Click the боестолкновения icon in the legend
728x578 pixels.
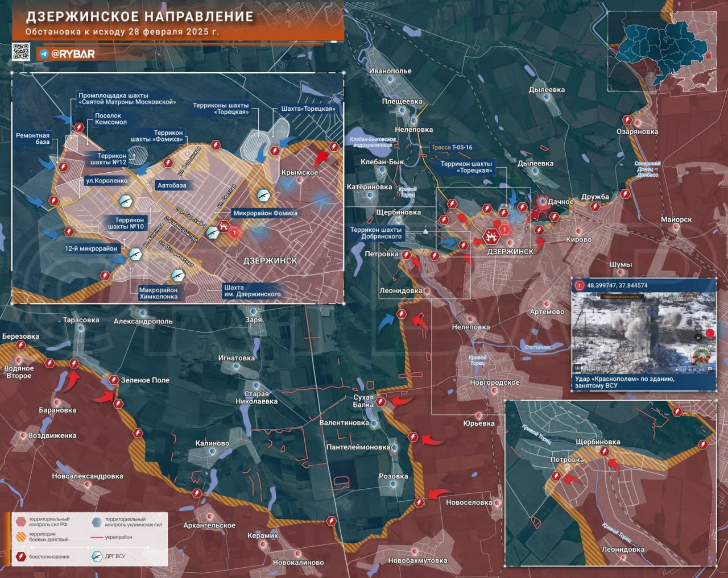(20, 556)
